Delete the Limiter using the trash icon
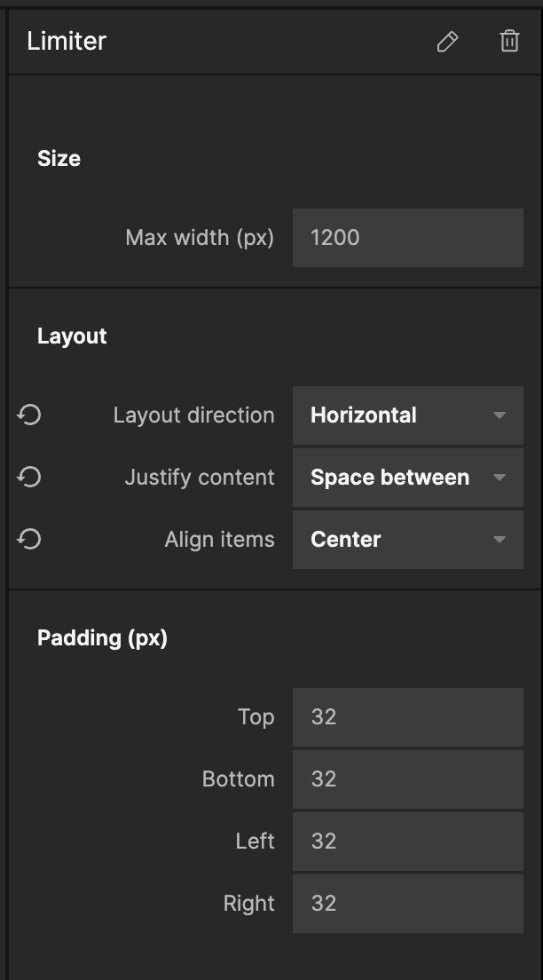 tap(509, 42)
